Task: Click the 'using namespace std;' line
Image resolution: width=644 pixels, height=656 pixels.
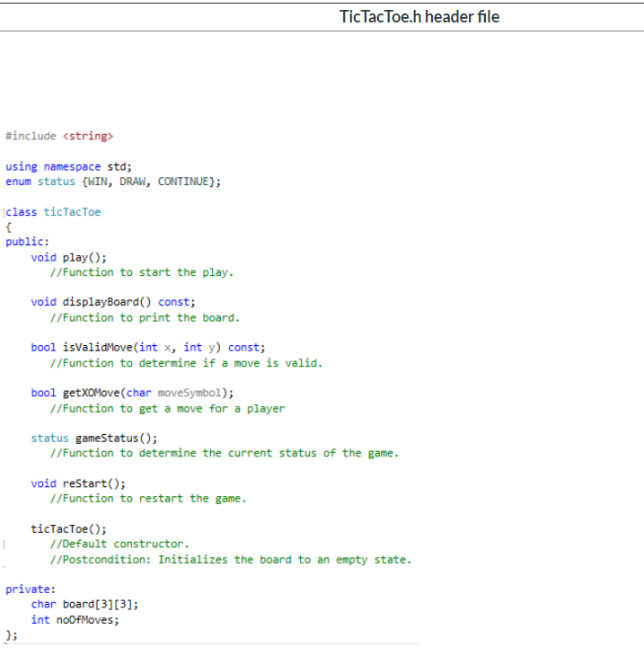Action: (x=68, y=166)
